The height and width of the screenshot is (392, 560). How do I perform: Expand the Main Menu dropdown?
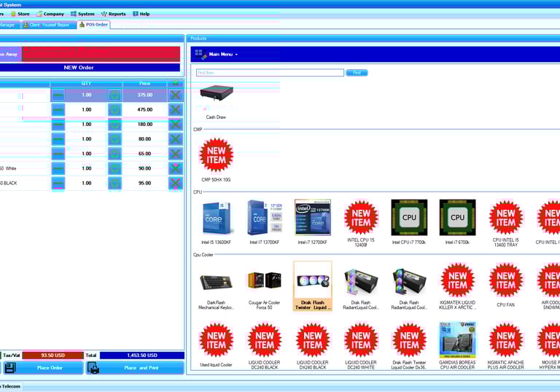click(x=217, y=54)
